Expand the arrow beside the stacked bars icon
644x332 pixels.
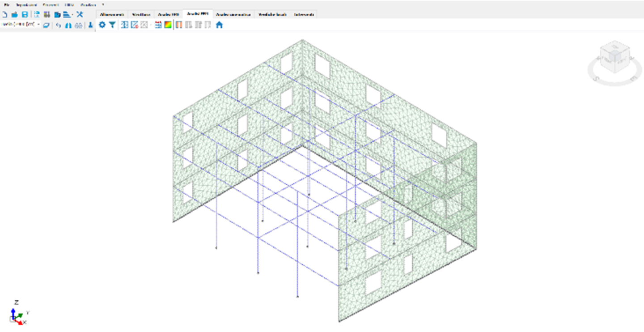pos(72,15)
